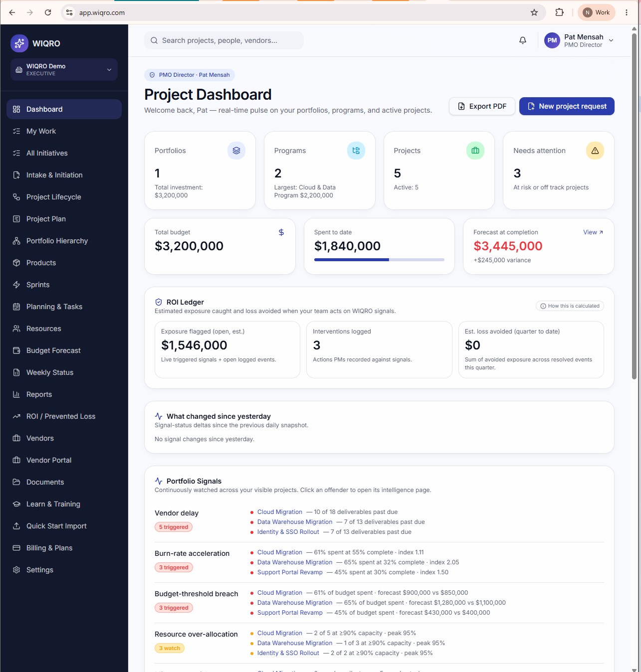The width and height of the screenshot is (641, 672).
Task: Open Support Portal Revamp under Burn-rate acceleration
Action: coord(290,572)
